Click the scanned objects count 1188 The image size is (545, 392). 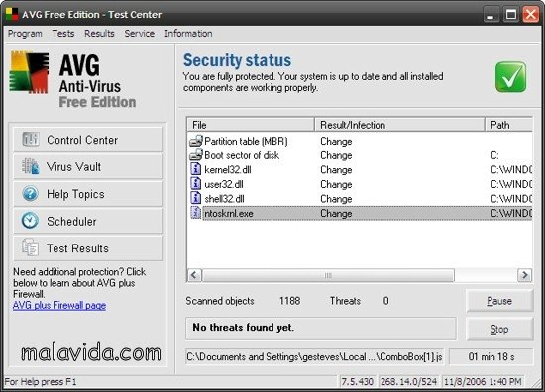click(289, 301)
